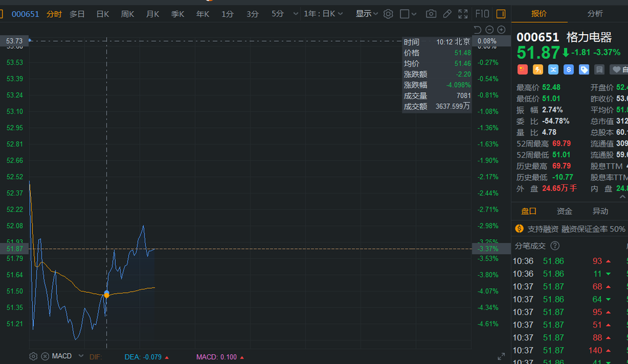628x364 pixels.
Task: Switch to 季K quarterly candlestick
Action: [177, 14]
